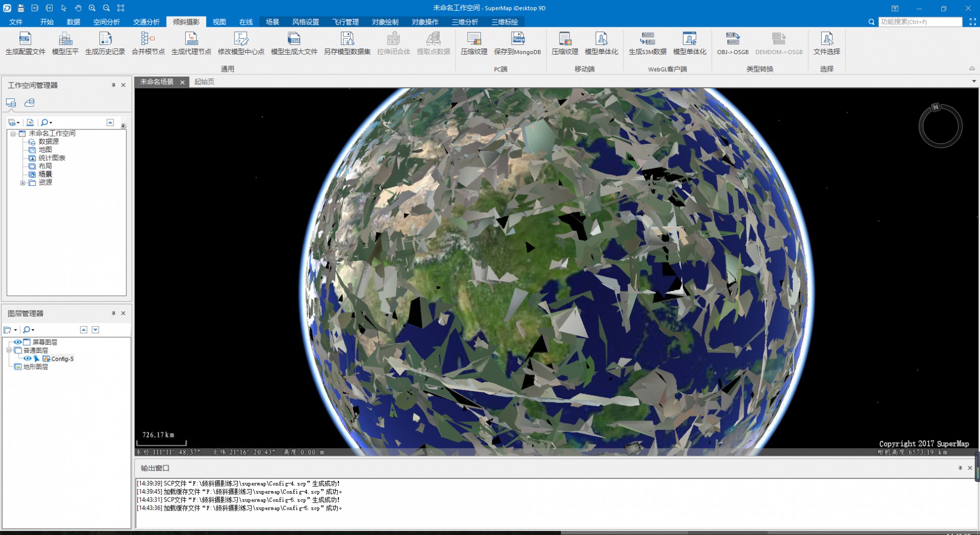Toggle selectable arrow for Config-5 layer
The width and height of the screenshot is (980, 535).
37,359
